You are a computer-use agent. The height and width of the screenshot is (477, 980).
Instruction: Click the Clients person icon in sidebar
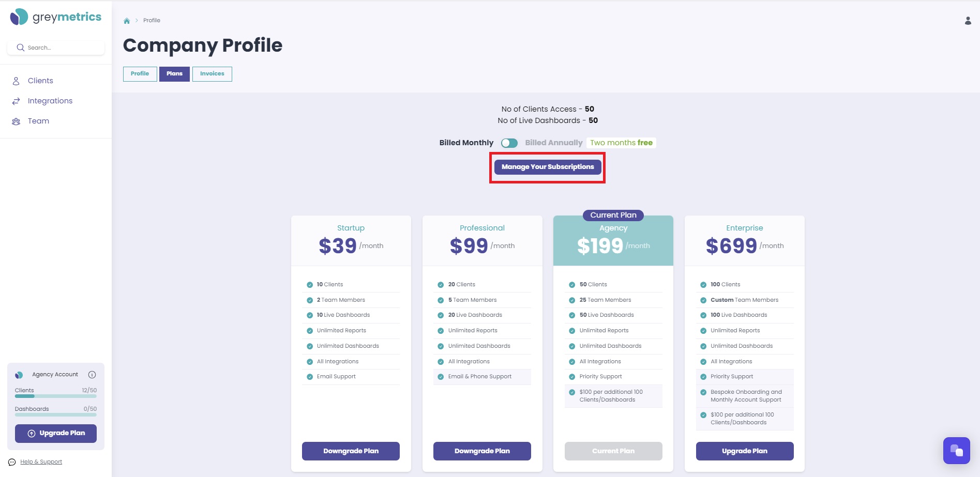(x=16, y=81)
